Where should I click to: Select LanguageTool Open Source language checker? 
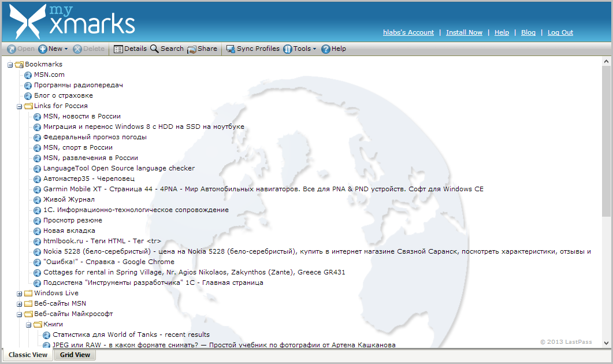119,169
